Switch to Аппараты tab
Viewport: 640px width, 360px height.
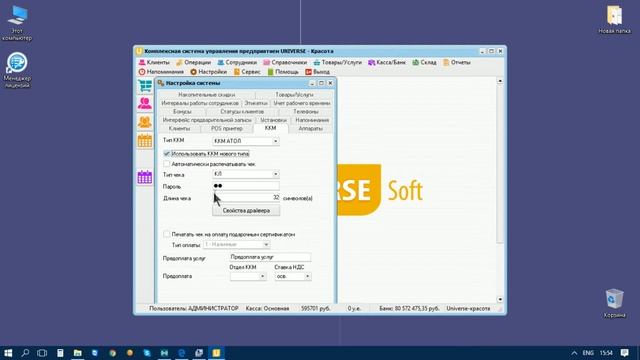pyautogui.click(x=310, y=129)
